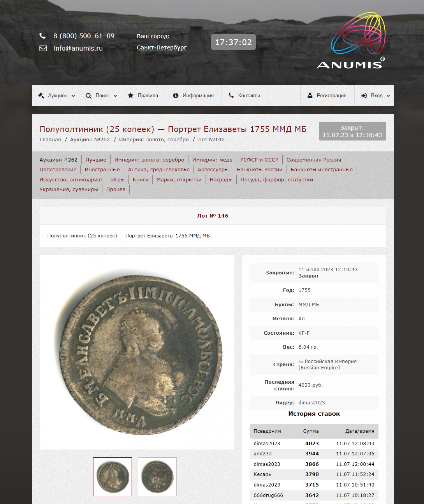Open the Главная breadcrumb link
The height and width of the screenshot is (504, 424).
pos(50,139)
